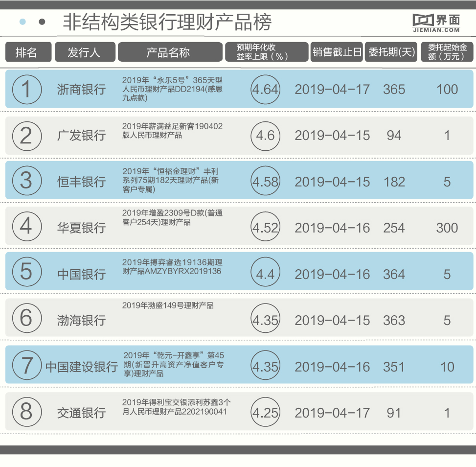Screen dimensions: 476x467
Task: Click the 10 starting amount in 中国建设银行 row
Action: (x=447, y=367)
